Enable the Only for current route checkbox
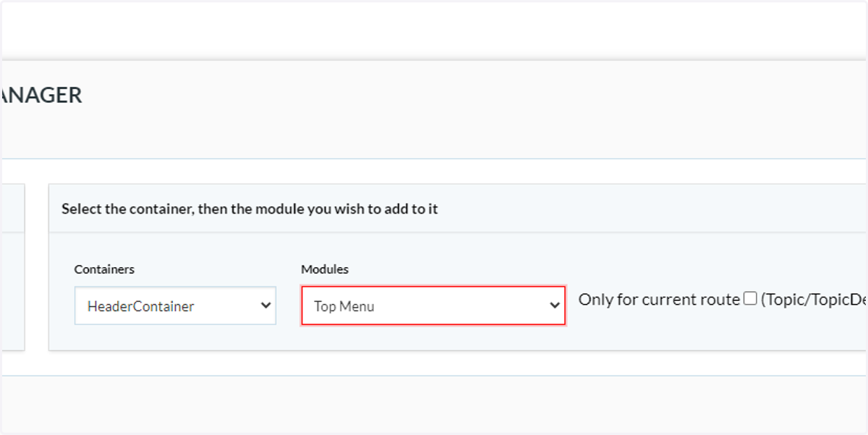The image size is (868, 435). 750,298
